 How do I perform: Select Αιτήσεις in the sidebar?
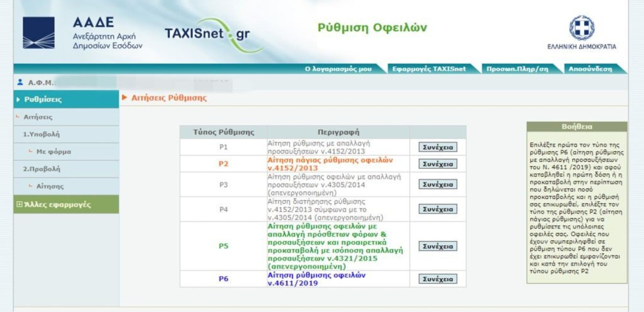coord(38,117)
